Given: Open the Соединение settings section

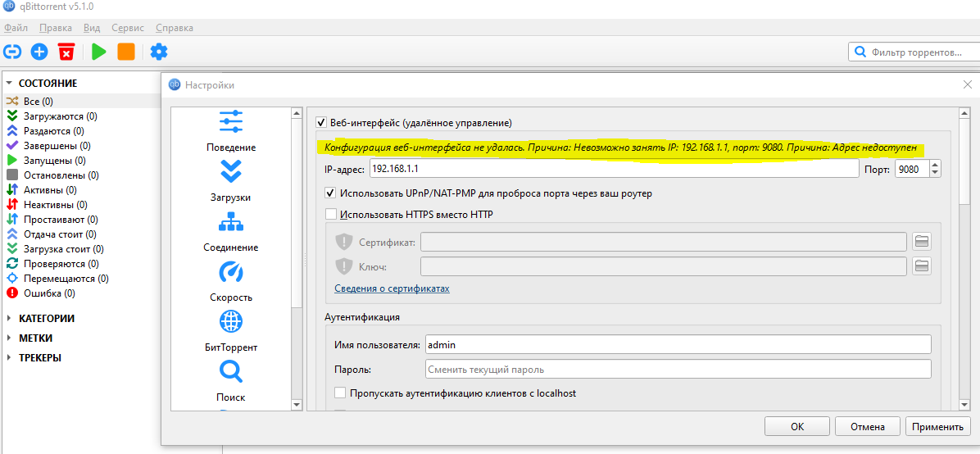Looking at the screenshot, I should 230,231.
